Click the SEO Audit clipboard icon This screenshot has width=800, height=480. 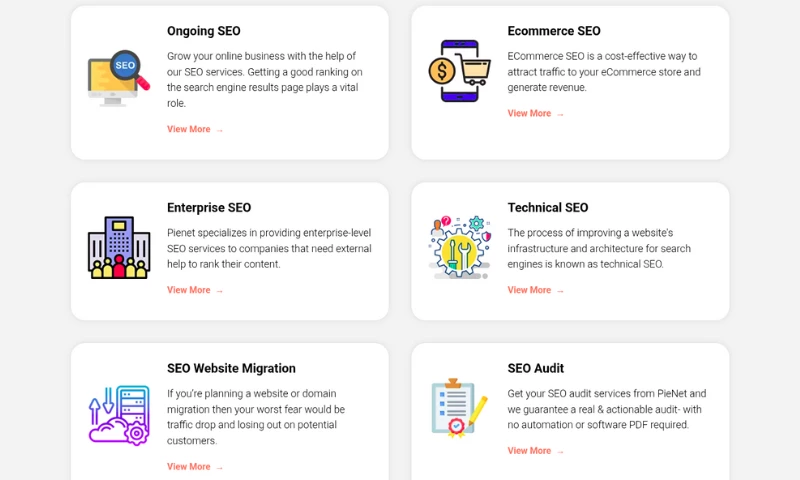click(459, 407)
